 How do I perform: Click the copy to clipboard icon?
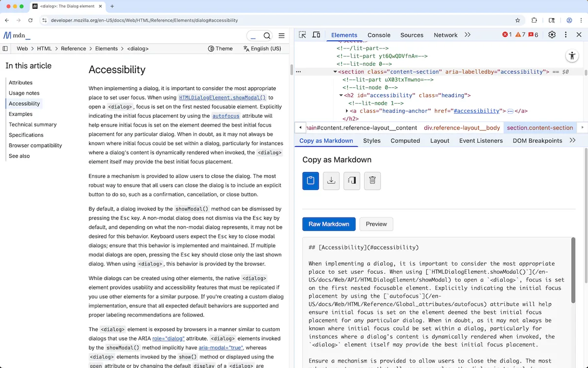coord(311,181)
